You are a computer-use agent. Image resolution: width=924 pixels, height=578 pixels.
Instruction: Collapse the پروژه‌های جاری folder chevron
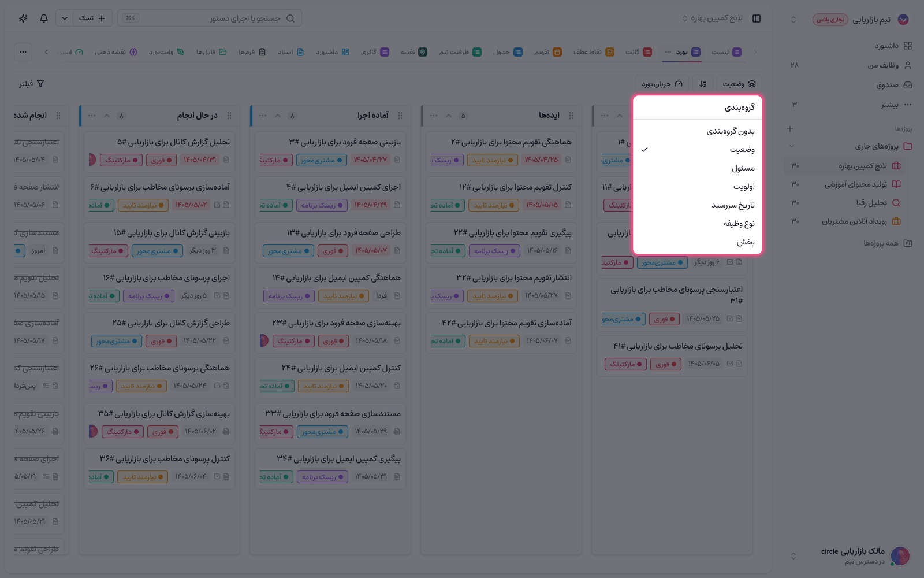792,146
